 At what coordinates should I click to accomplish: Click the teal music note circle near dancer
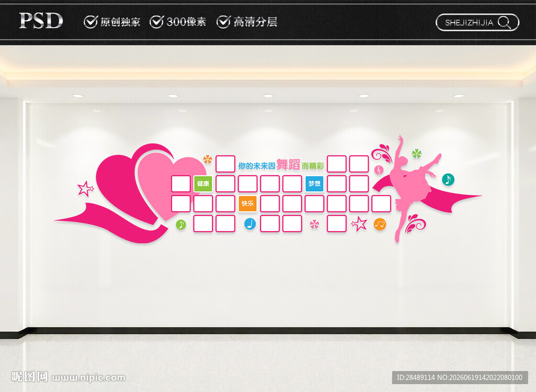448,180
